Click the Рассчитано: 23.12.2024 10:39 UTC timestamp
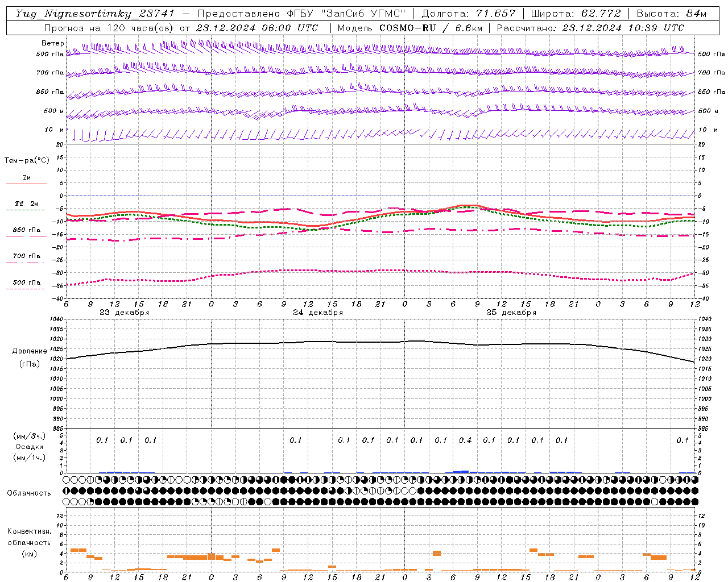This screenshot has height=582, width=728. [590, 28]
